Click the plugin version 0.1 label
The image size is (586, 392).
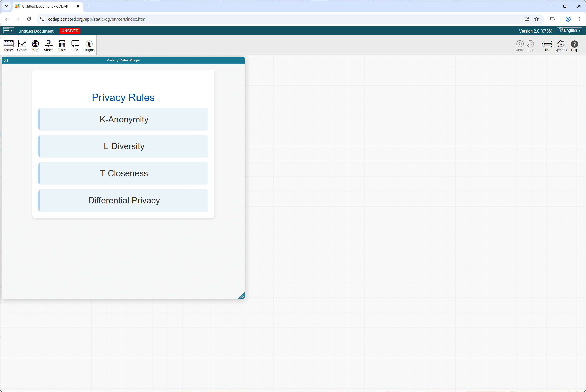[6, 60]
